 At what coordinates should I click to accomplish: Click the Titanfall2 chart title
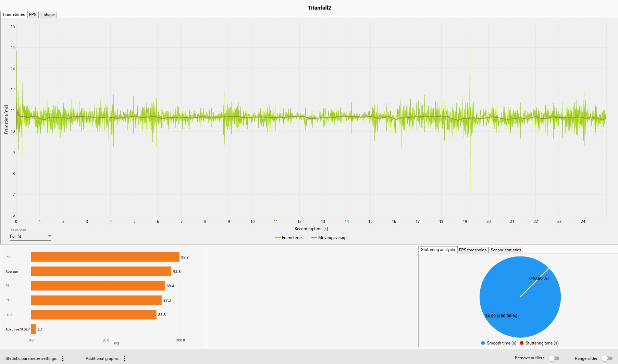319,8
